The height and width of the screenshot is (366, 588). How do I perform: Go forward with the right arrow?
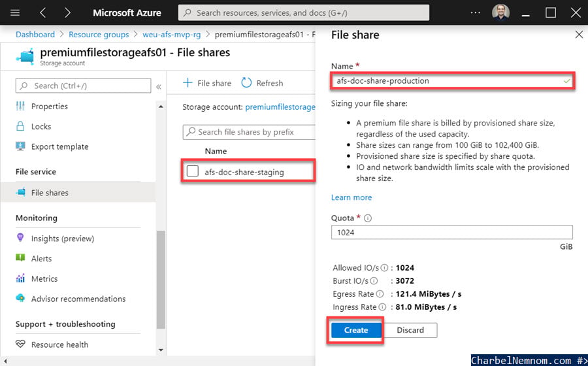click(67, 13)
